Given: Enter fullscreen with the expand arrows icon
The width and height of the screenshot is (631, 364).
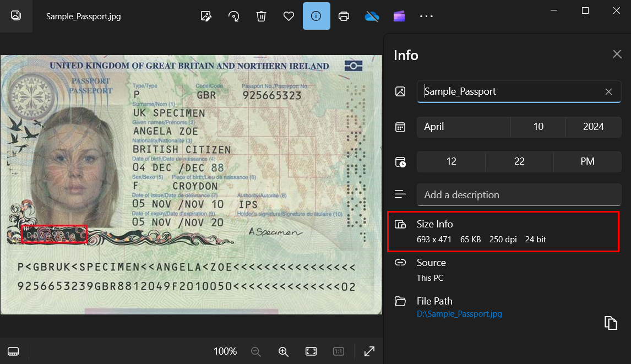Looking at the screenshot, I should (369, 351).
